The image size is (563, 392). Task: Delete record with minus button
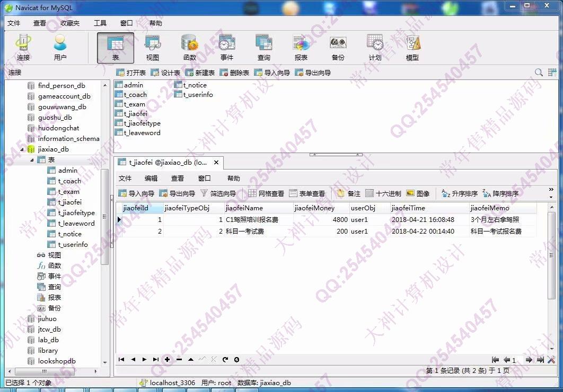click(179, 359)
